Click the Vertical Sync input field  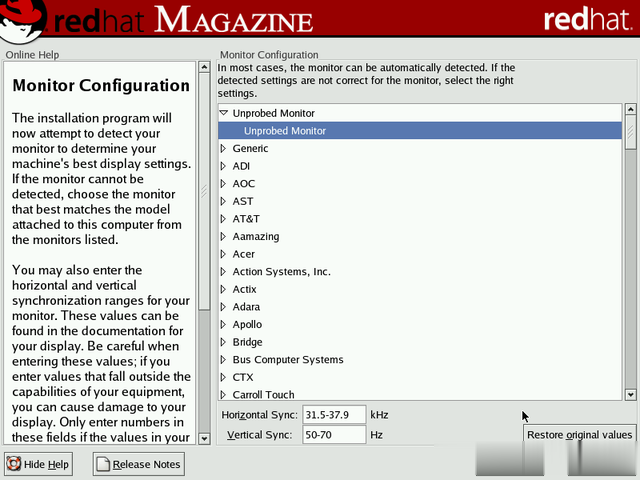334,435
